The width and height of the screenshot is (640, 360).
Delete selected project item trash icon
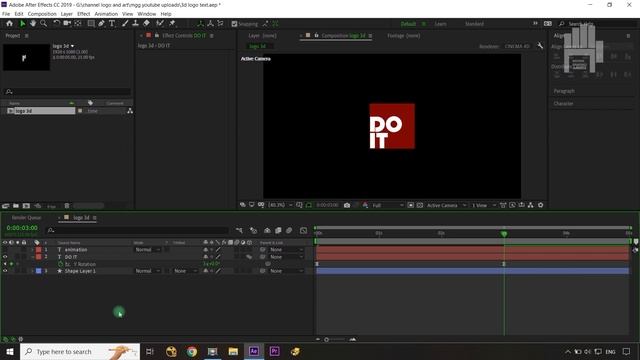[x=67, y=206]
